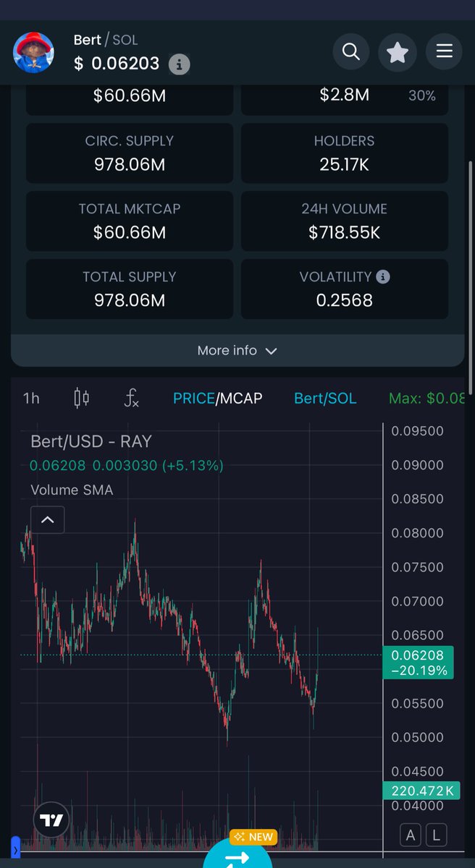Click the Bert / SOL header title
This screenshot has width=475, height=868.
[106, 40]
